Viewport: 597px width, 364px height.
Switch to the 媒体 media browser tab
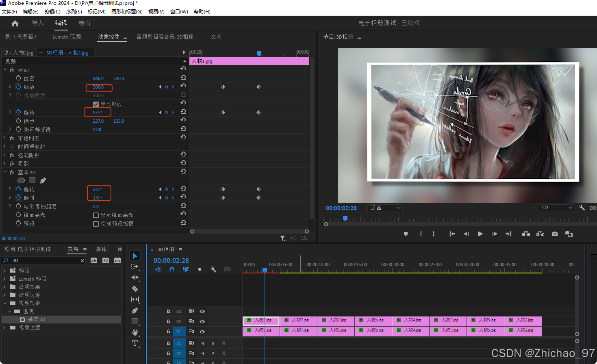[x=101, y=249]
